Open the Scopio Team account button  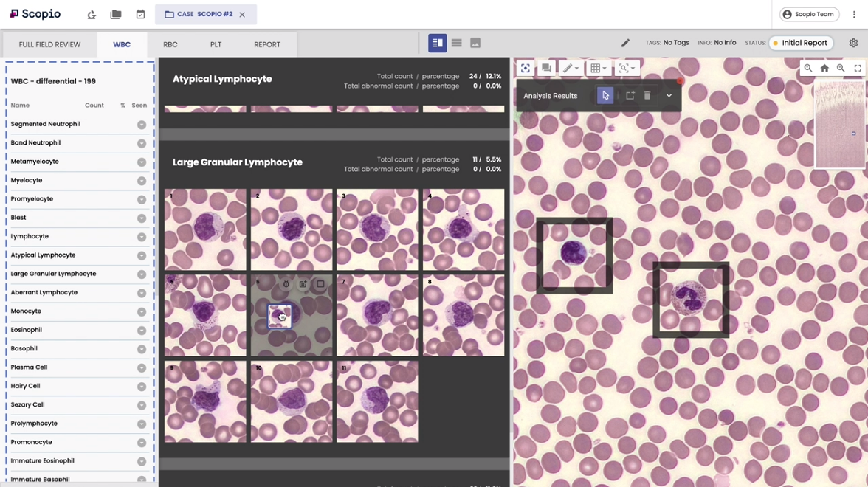[809, 15]
